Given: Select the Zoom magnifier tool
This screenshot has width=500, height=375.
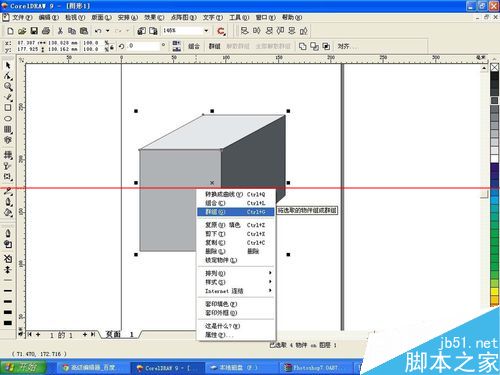Looking at the screenshot, I should tap(8, 87).
